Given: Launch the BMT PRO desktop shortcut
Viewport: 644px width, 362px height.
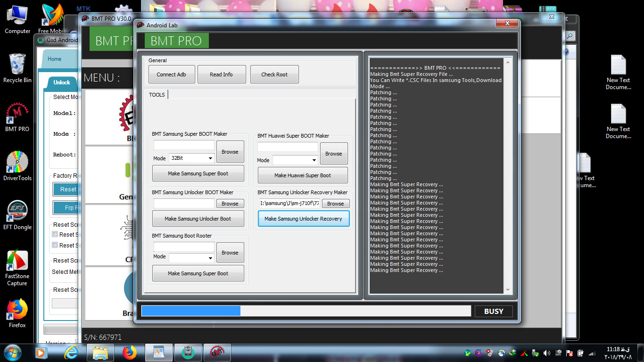Looking at the screenshot, I should tap(17, 117).
